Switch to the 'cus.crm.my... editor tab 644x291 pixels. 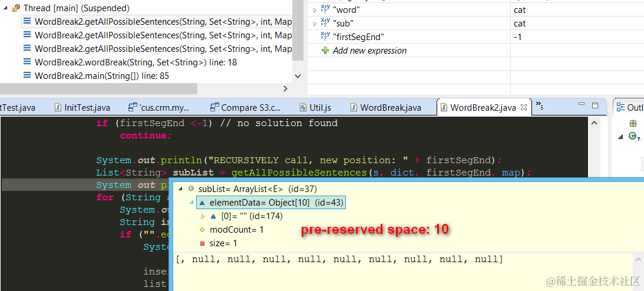pyautogui.click(x=159, y=108)
